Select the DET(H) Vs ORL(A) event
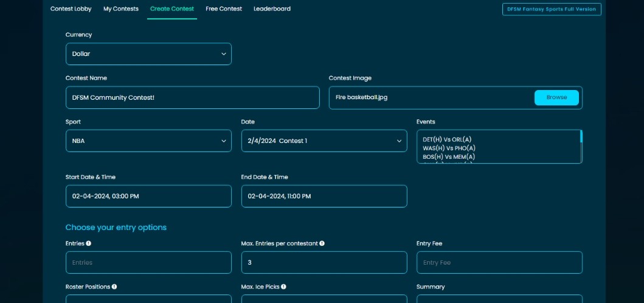 pos(447,139)
